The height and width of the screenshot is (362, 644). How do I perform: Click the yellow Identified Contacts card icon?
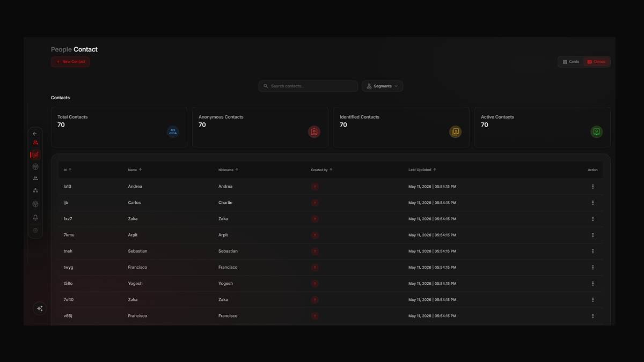coord(455,131)
